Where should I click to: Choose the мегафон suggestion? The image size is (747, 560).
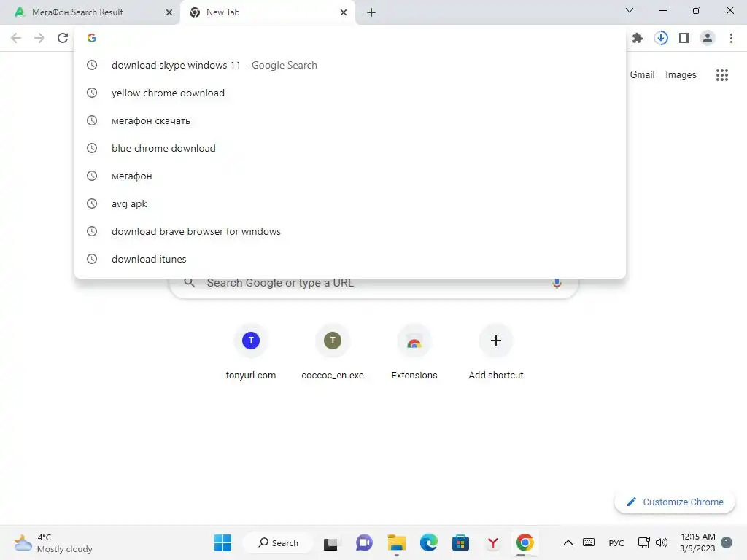350,176
